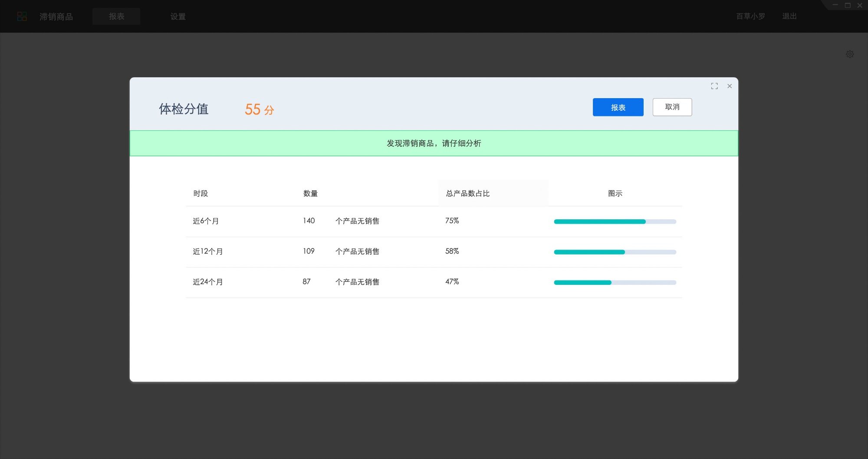
Task: Expand dialog with the fullscreen icon
Action: 714,86
